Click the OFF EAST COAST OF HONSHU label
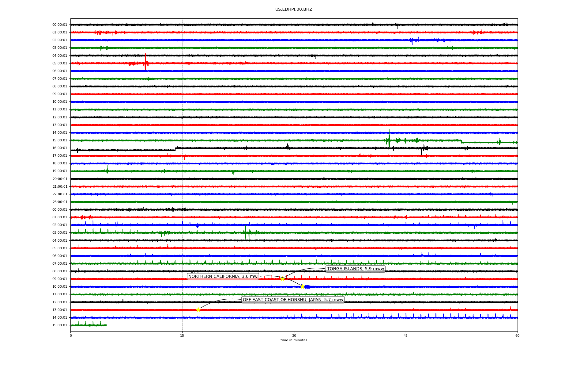The image size is (588, 368). coord(293,300)
